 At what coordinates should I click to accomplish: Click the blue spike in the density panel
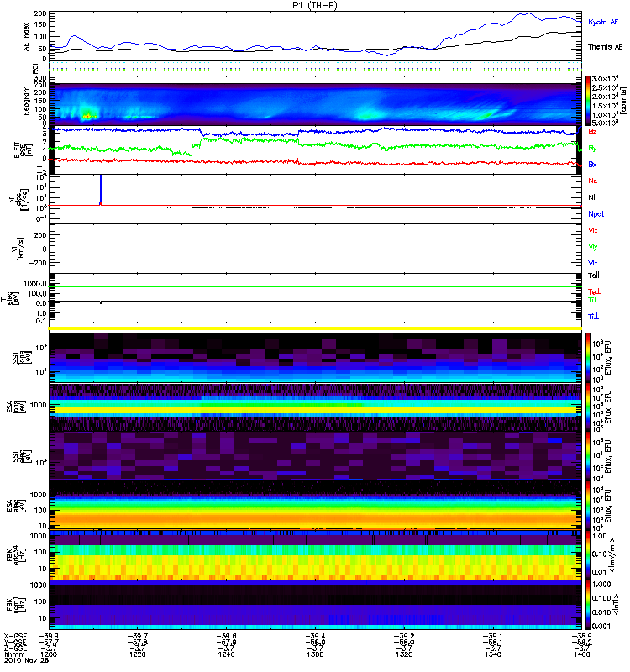(x=100, y=189)
